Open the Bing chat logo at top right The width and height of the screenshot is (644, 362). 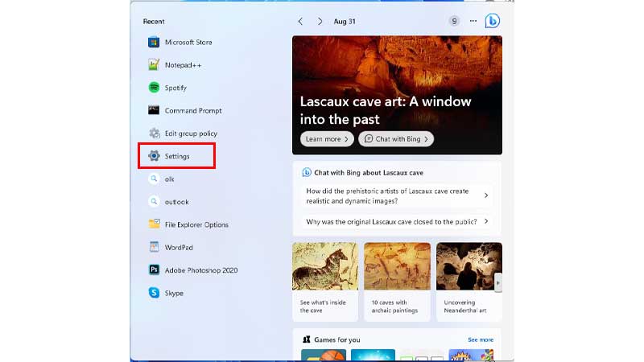pos(492,21)
